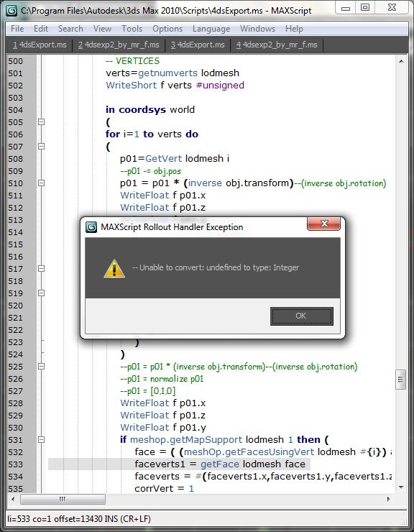Click the horizontal scrollbar thumb

(63, 499)
